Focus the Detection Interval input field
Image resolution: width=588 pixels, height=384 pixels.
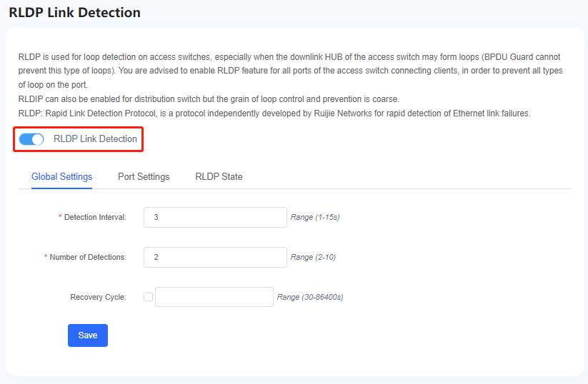pos(215,217)
